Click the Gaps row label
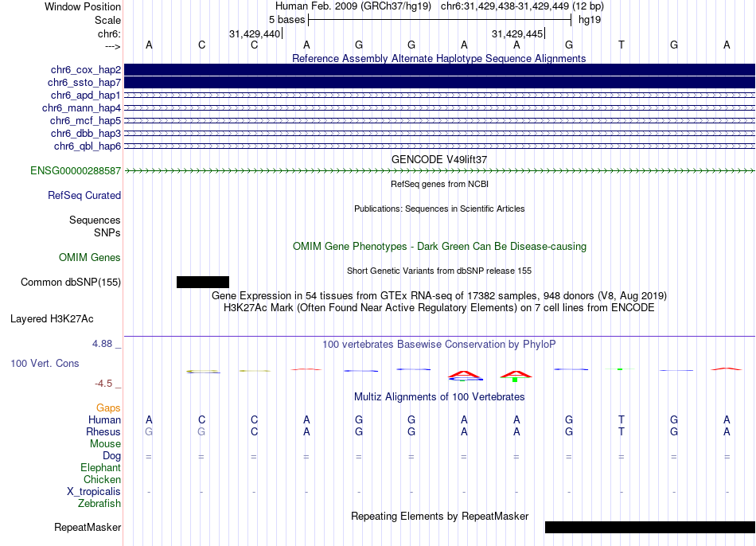Viewport: 756px width, 546px height. tap(108, 408)
